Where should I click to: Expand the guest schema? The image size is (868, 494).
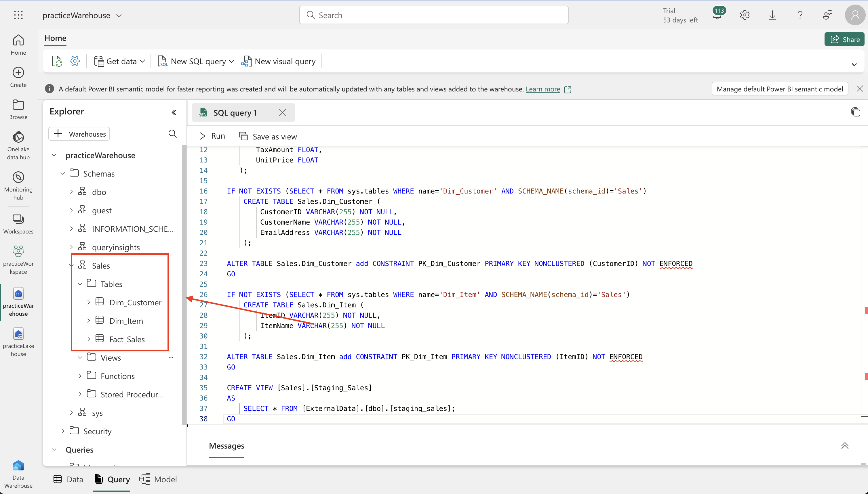[x=71, y=210]
